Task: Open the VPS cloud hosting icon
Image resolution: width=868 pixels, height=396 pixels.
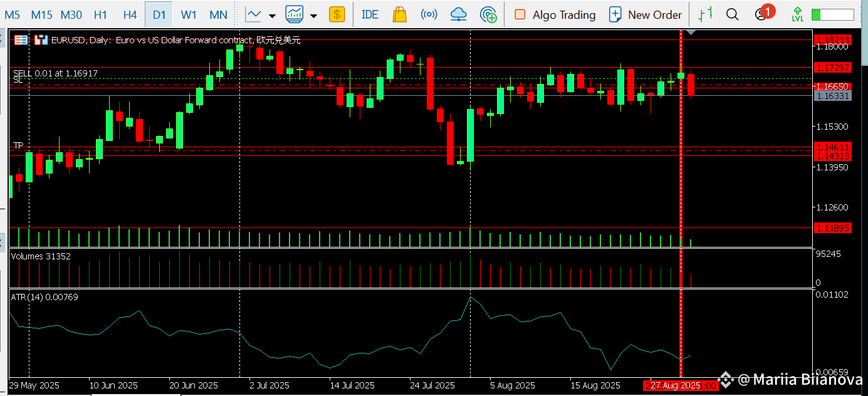Action: point(459,14)
